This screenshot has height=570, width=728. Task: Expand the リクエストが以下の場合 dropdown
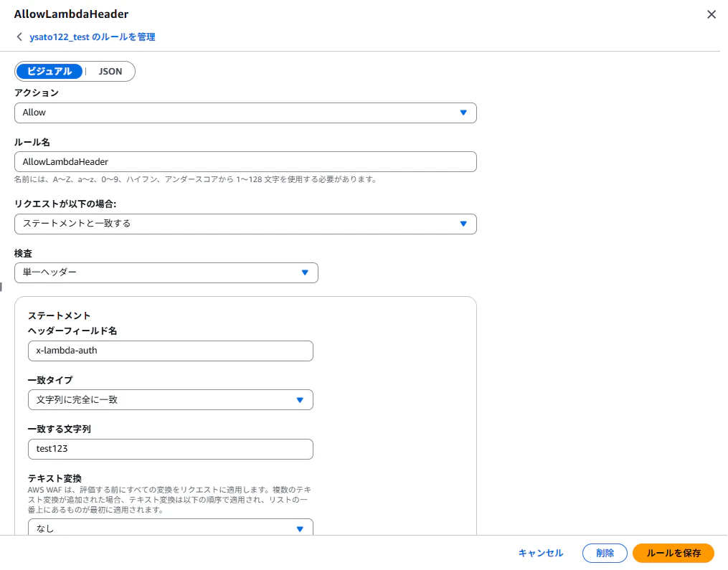[x=245, y=224]
